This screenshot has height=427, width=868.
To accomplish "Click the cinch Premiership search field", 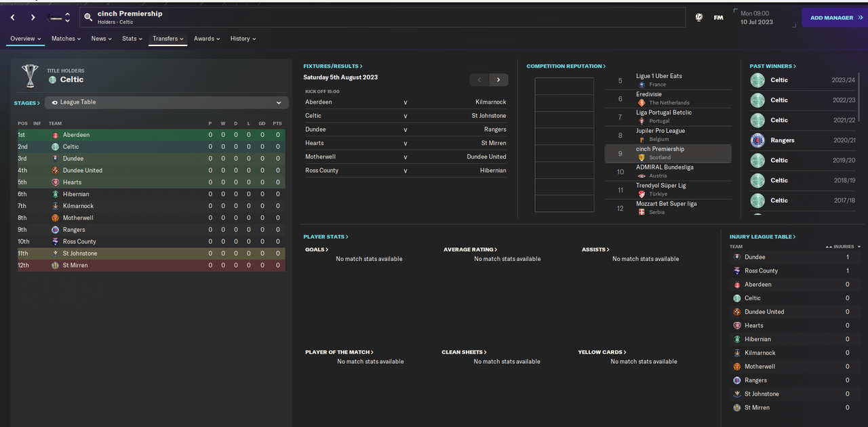I will [x=381, y=18].
